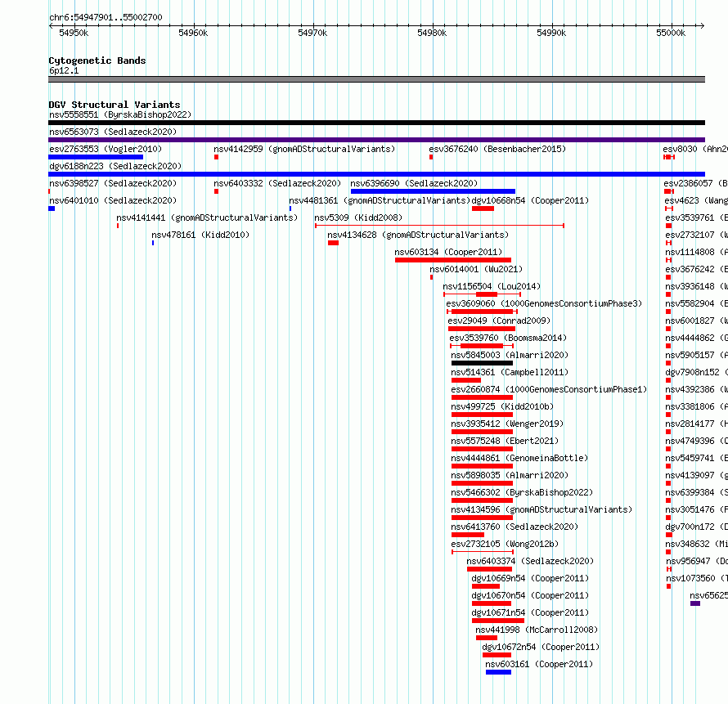Click nsv4142959 (gnomADStructuralVariants) label
The width and height of the screenshot is (728, 704).
[304, 149]
